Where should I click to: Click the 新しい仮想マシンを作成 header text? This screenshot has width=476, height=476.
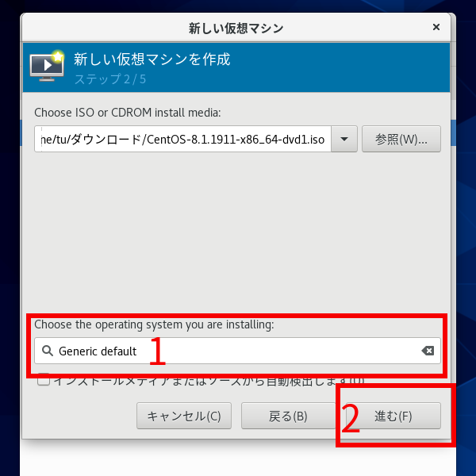pos(152,59)
